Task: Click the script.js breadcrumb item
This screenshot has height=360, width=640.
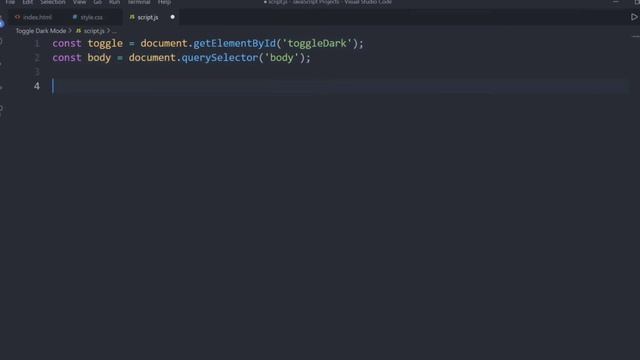Action: pyautogui.click(x=94, y=31)
